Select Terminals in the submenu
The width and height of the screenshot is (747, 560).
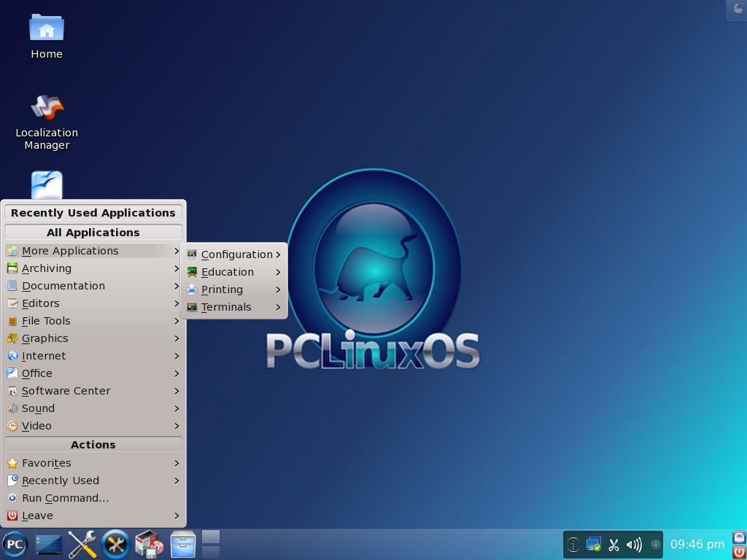click(x=234, y=307)
